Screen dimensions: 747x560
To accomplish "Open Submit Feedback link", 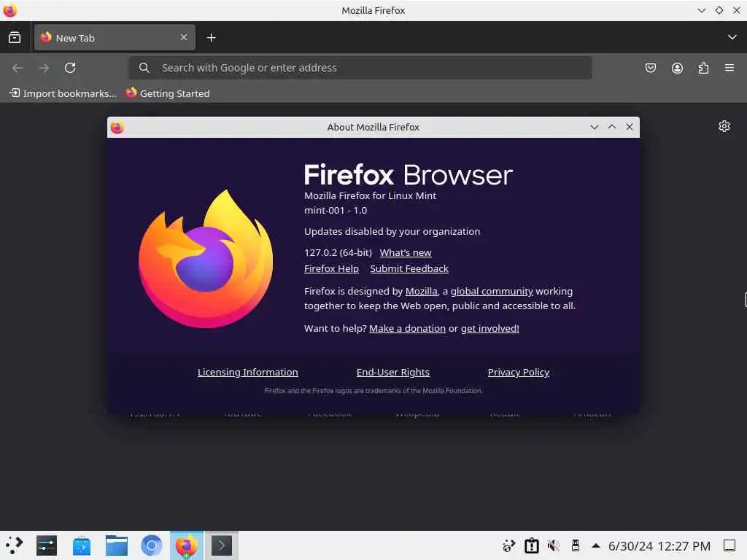I will pos(409,268).
